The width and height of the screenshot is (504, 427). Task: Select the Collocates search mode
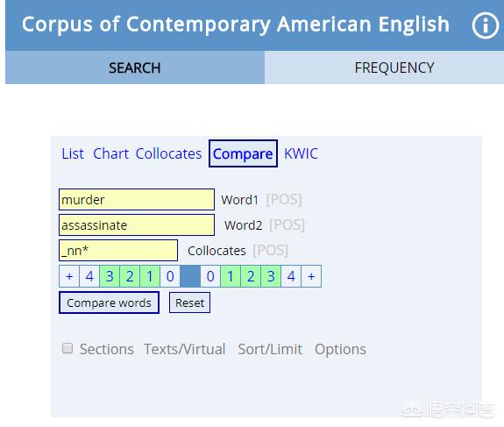[169, 153]
